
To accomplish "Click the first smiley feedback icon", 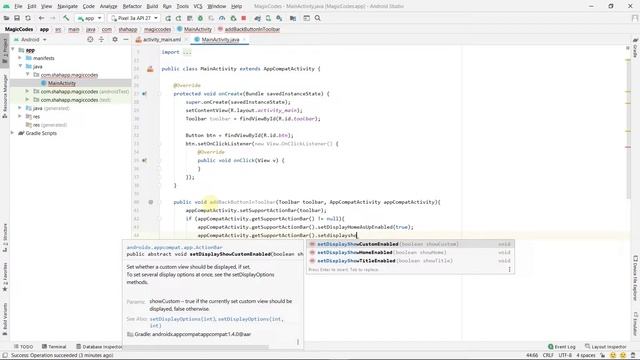I will point(612,356).
